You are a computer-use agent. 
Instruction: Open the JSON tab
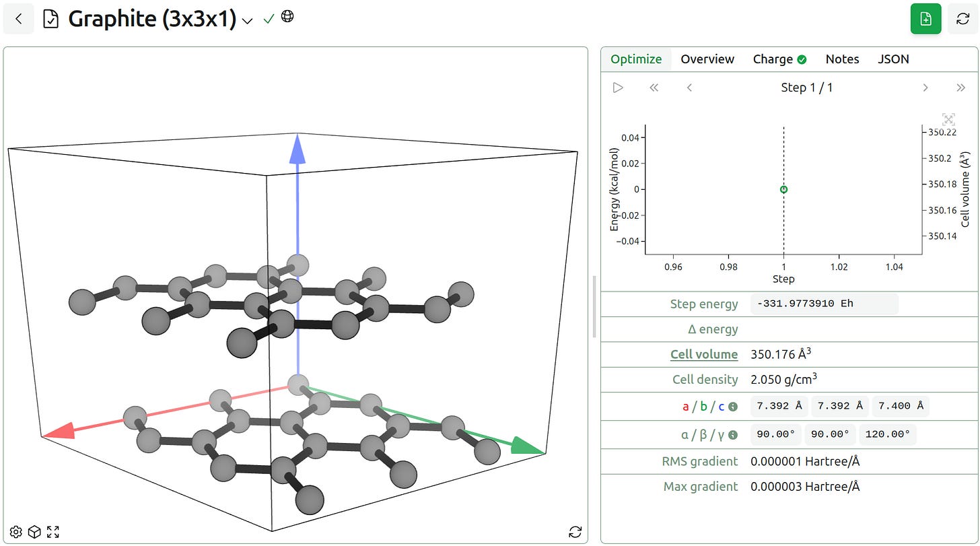pos(893,59)
